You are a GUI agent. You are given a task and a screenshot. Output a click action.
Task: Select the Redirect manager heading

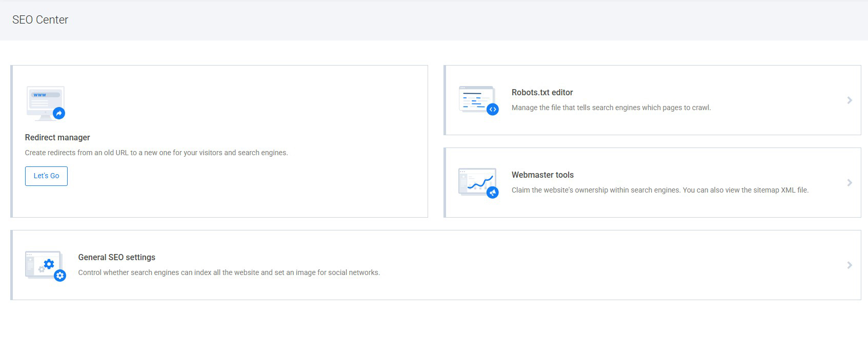57,137
